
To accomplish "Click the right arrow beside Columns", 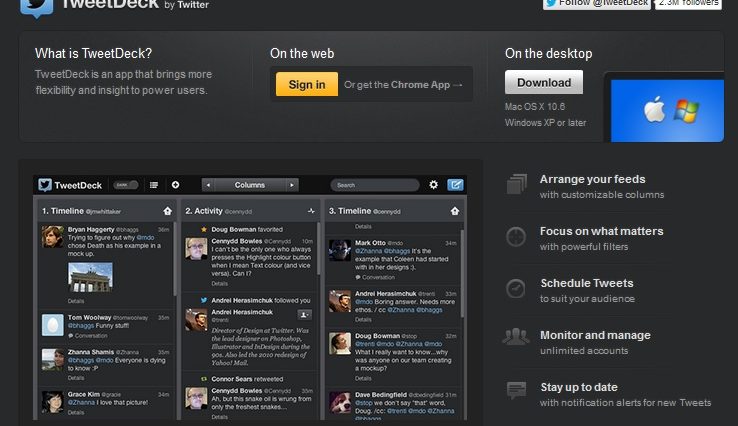I will coord(292,185).
